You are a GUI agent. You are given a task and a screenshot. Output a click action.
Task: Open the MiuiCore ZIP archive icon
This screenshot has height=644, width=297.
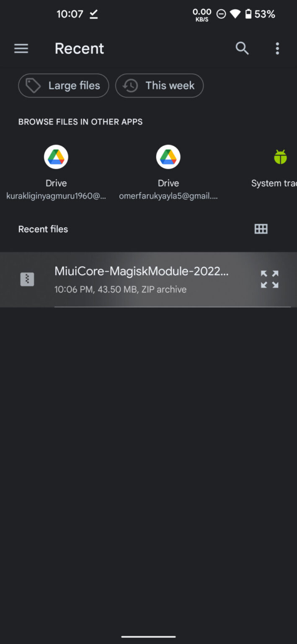pos(27,279)
